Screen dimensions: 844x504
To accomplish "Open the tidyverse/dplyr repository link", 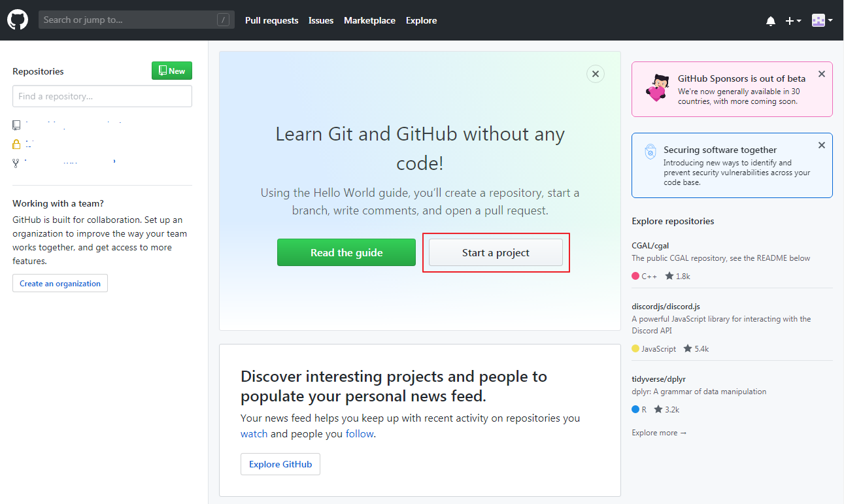I will click(x=658, y=379).
